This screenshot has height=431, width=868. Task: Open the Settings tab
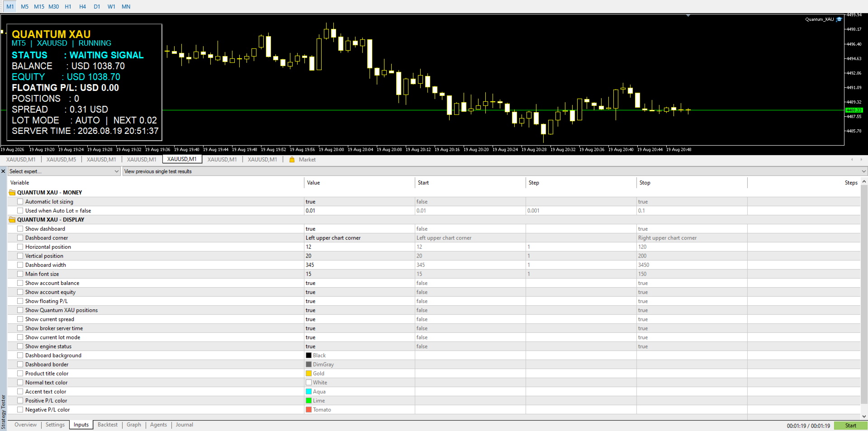click(x=55, y=425)
